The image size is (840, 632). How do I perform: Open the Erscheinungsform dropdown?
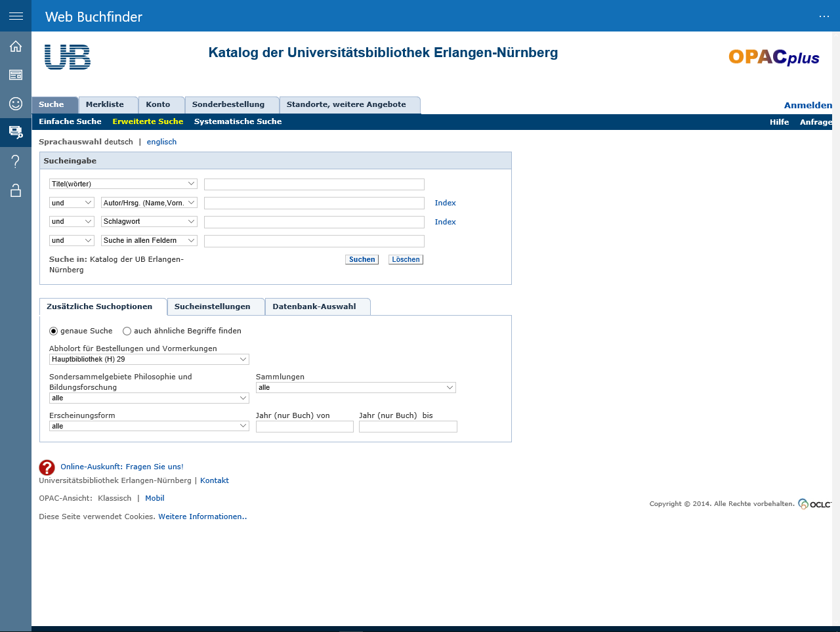[149, 427]
